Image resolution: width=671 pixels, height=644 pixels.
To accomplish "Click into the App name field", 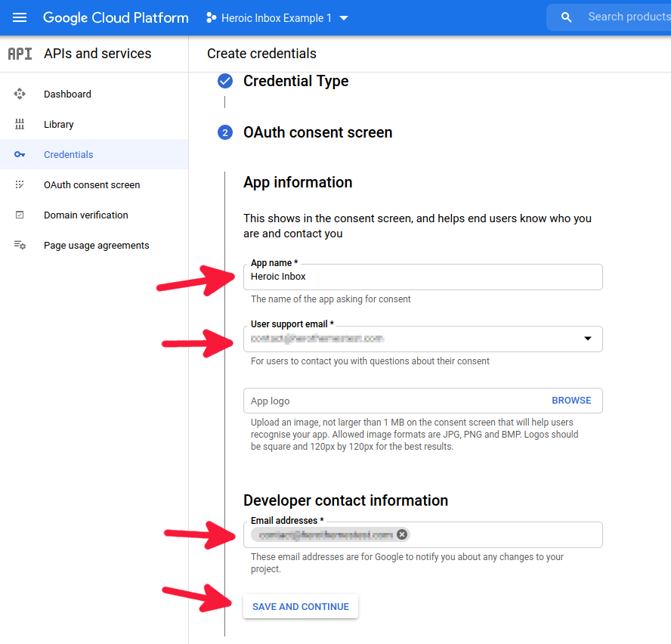I will pyautogui.click(x=423, y=277).
